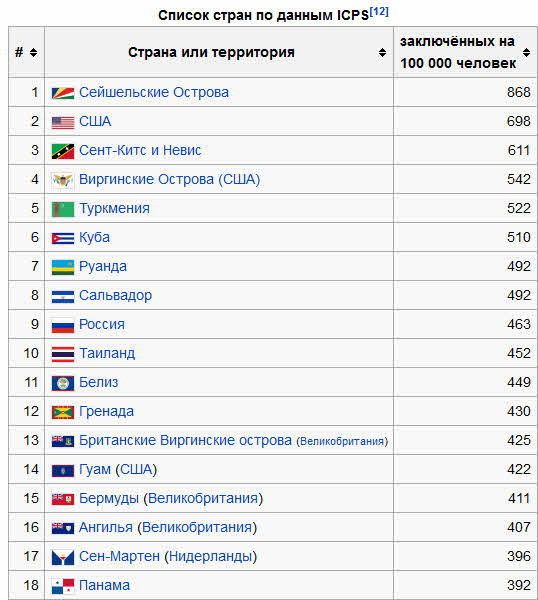Select the value 411 in Бермуды row
538x600 pixels.
tap(518, 499)
